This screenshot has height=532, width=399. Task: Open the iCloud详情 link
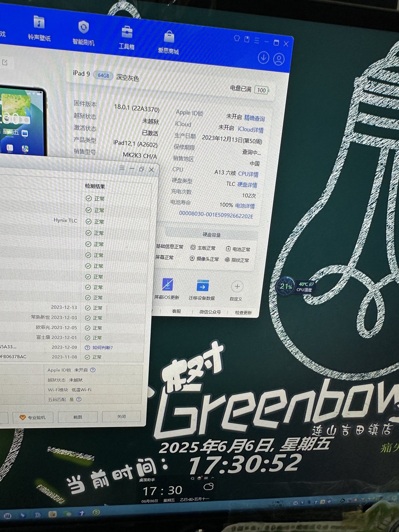250,129
